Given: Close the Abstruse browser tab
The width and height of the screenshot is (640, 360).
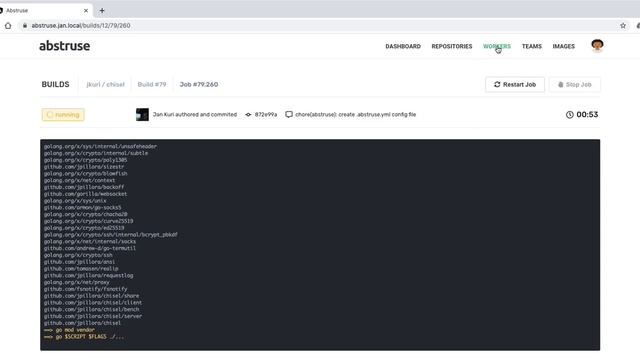Looking at the screenshot, I should pos(86,11).
